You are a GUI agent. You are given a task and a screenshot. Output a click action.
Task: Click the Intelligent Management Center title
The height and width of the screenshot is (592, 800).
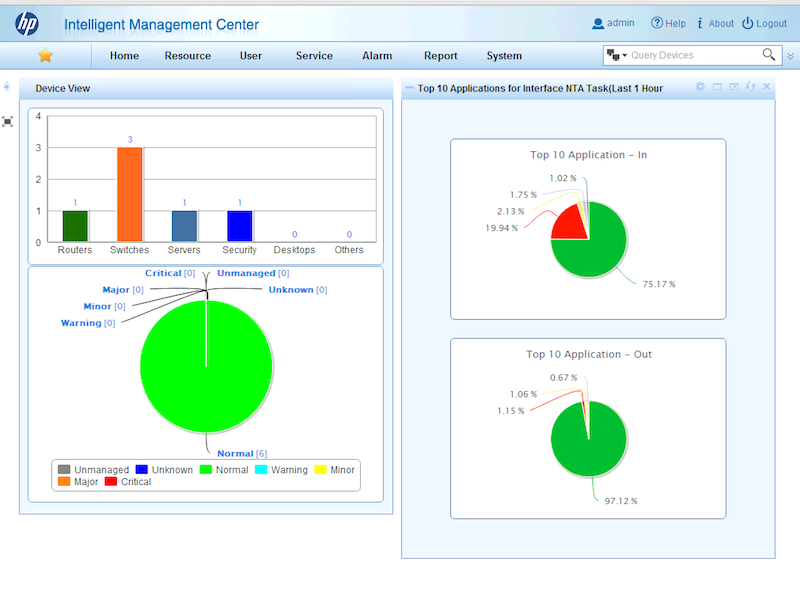161,24
